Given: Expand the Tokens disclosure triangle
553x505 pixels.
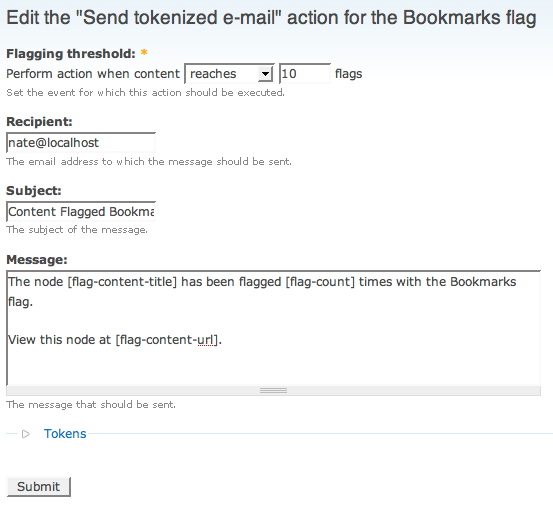Looking at the screenshot, I should 25,434.
